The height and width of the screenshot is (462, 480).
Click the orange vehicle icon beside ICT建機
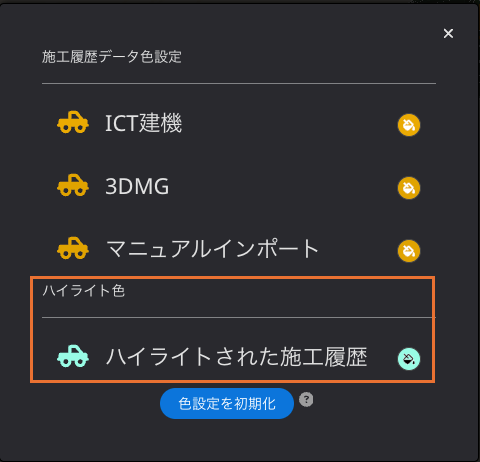pos(73,122)
